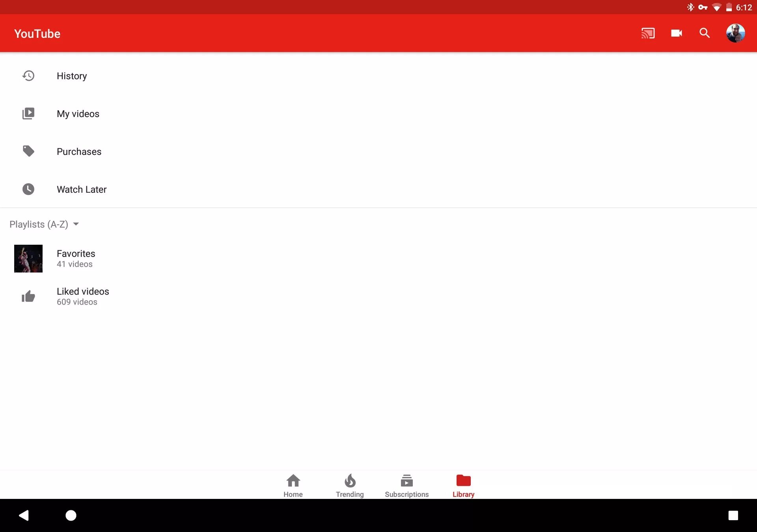Screen dimensions: 757x532
Task: Navigate to Subscriptions tab
Action: 407,485
